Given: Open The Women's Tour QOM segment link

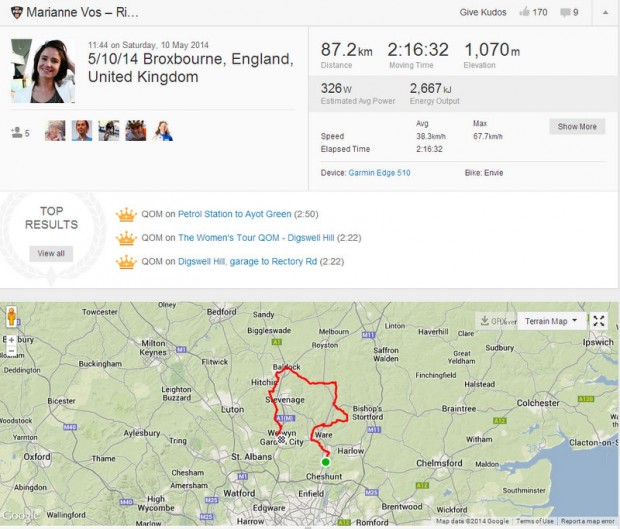Looking at the screenshot, I should point(257,238).
